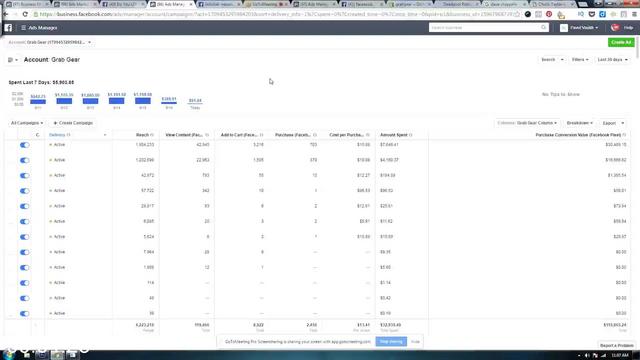640x360 pixels.
Task: Sort table by Amount Spent column header
Action: point(394,135)
